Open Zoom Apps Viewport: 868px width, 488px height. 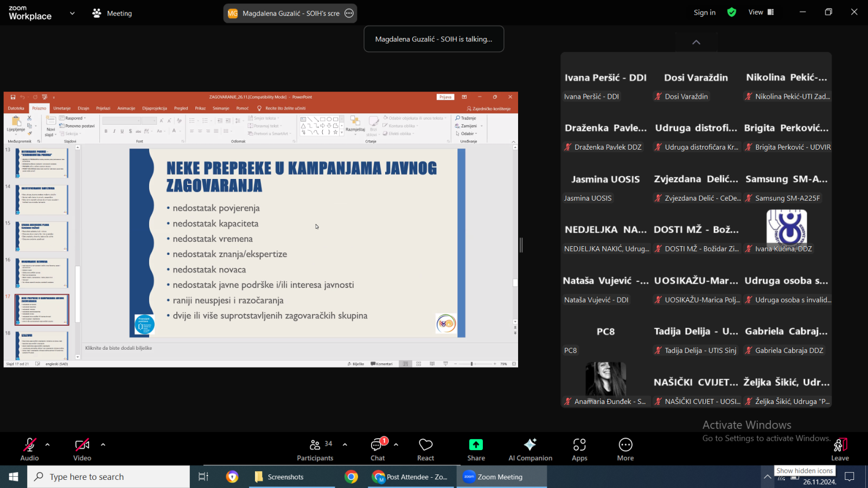pos(579,450)
